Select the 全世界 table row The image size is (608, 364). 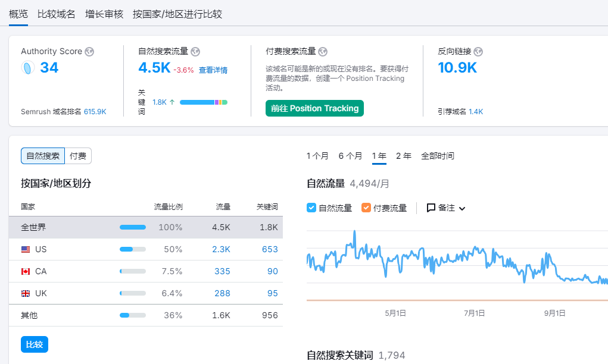click(x=146, y=227)
